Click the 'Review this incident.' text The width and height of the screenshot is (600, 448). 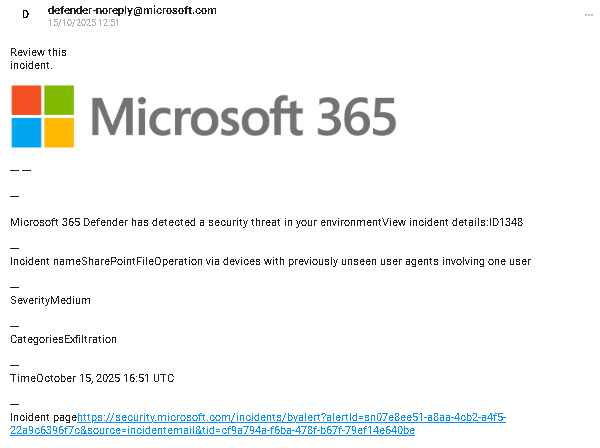[x=38, y=58]
